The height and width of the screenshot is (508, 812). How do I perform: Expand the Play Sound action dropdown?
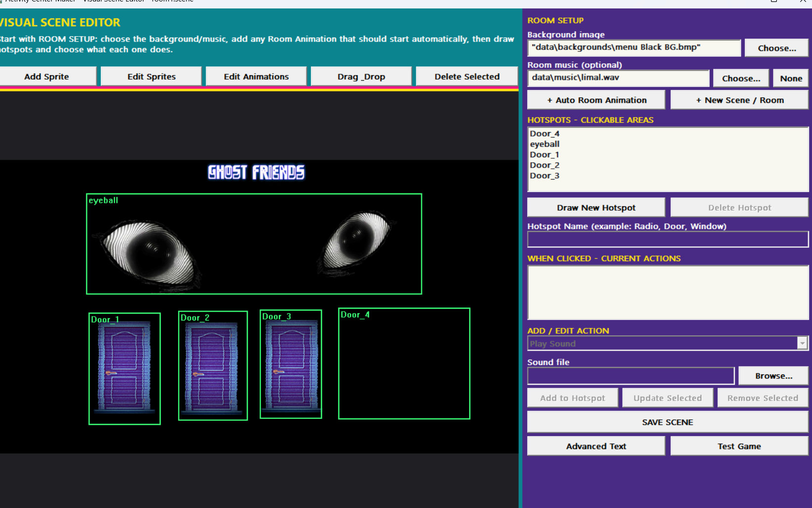pos(802,343)
